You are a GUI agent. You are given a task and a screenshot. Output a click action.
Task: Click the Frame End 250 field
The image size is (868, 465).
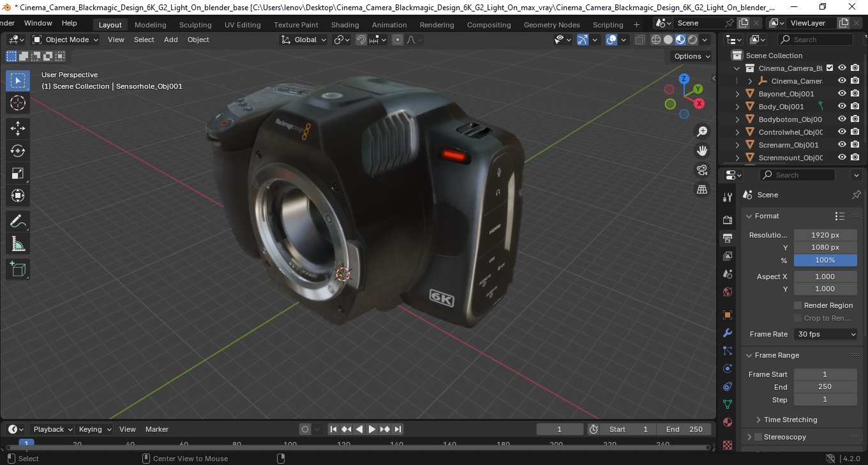825,386
